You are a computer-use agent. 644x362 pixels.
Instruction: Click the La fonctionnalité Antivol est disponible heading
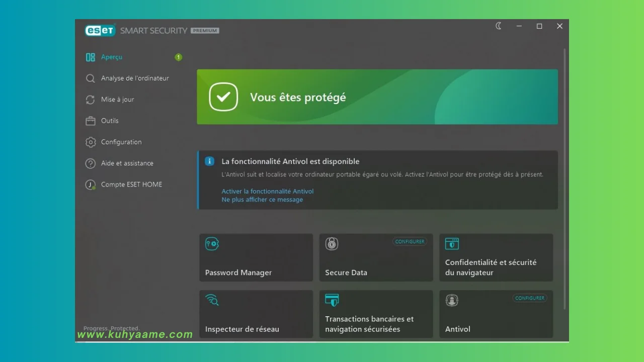(x=290, y=161)
